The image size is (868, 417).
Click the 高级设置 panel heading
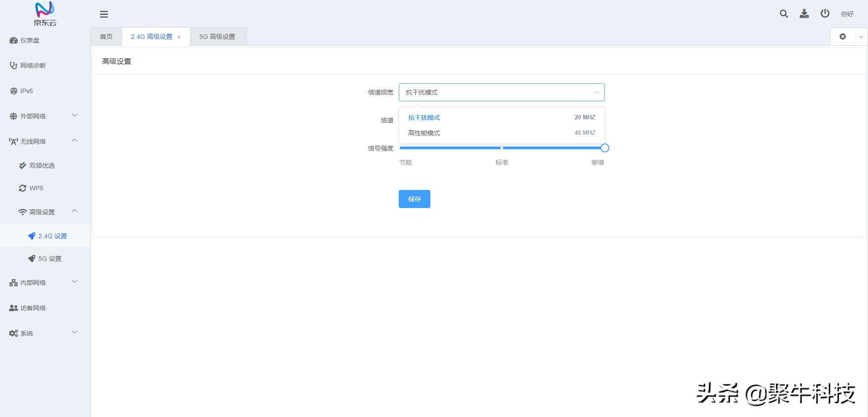pos(117,62)
